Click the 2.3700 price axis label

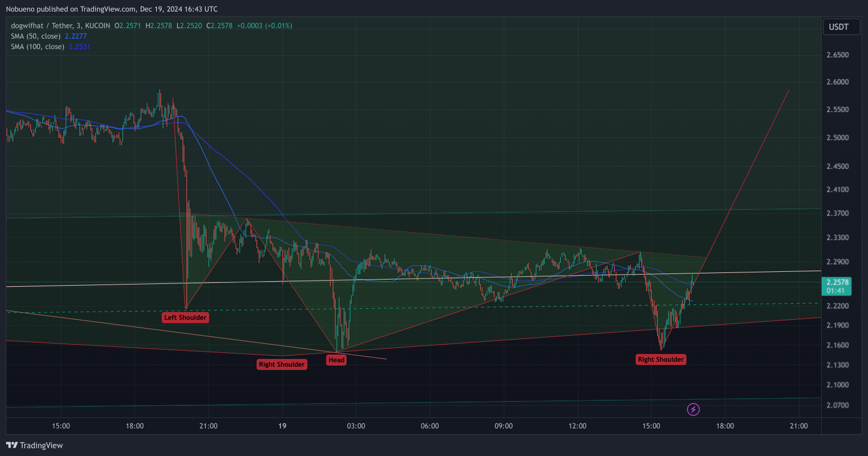[x=837, y=213]
